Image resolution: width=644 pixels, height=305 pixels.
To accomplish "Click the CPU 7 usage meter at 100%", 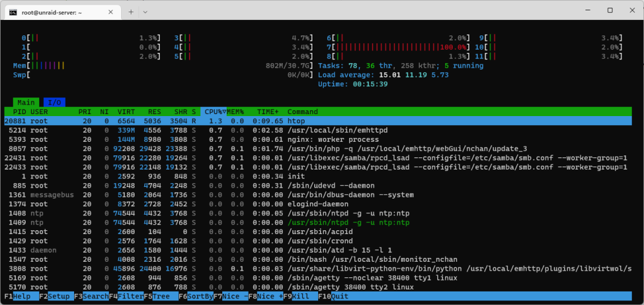I will pos(399,47).
